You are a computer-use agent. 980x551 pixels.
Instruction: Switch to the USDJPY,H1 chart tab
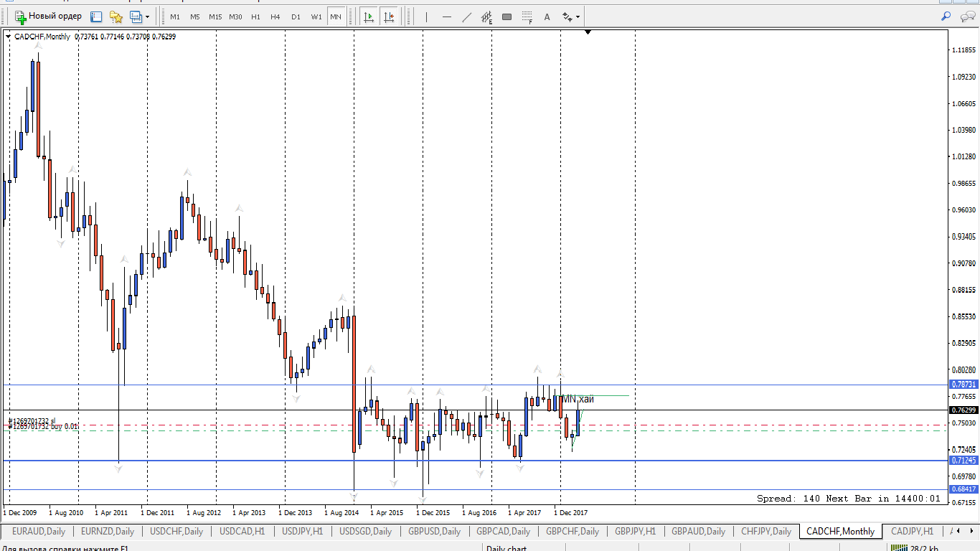click(302, 532)
